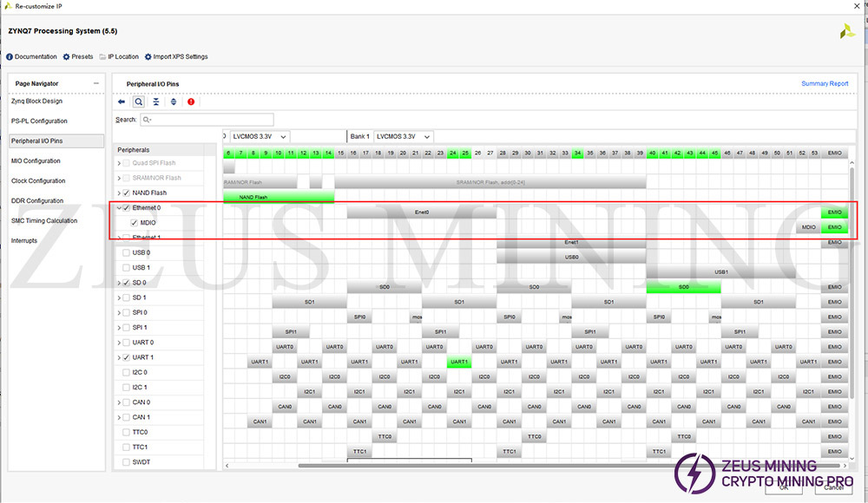Click the green EMIO cell in Ethernet 0 row
This screenshot has height=503, width=868.
(834, 212)
